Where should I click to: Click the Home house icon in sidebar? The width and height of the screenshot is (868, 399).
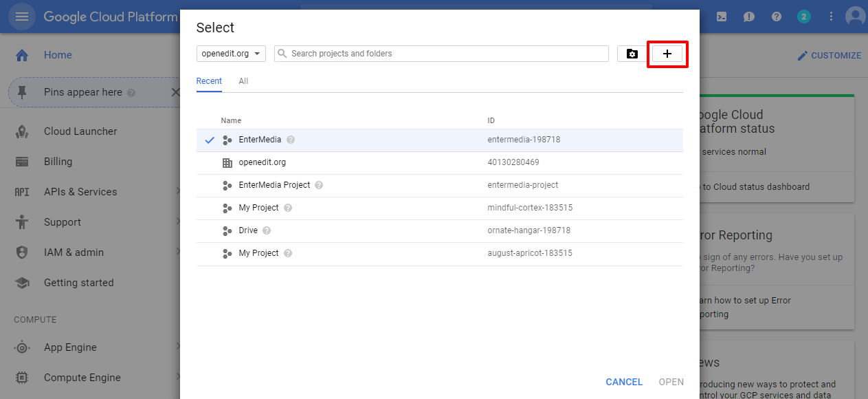coord(22,55)
